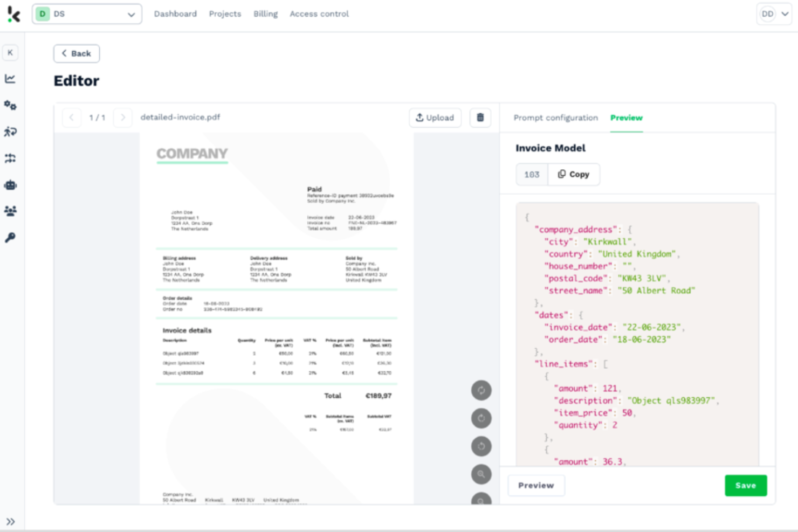
Task: Rotate document counter-clockwise
Action: coord(481,446)
